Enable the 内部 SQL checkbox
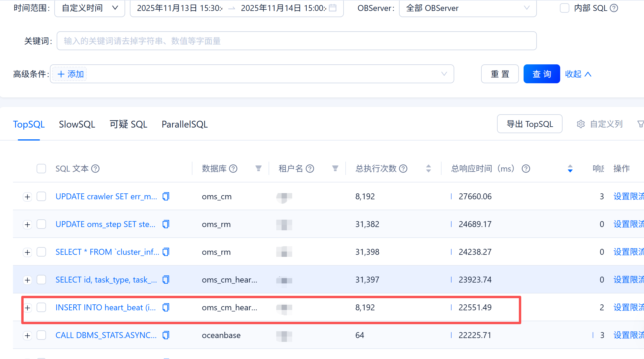The height and width of the screenshot is (359, 644). (x=564, y=8)
